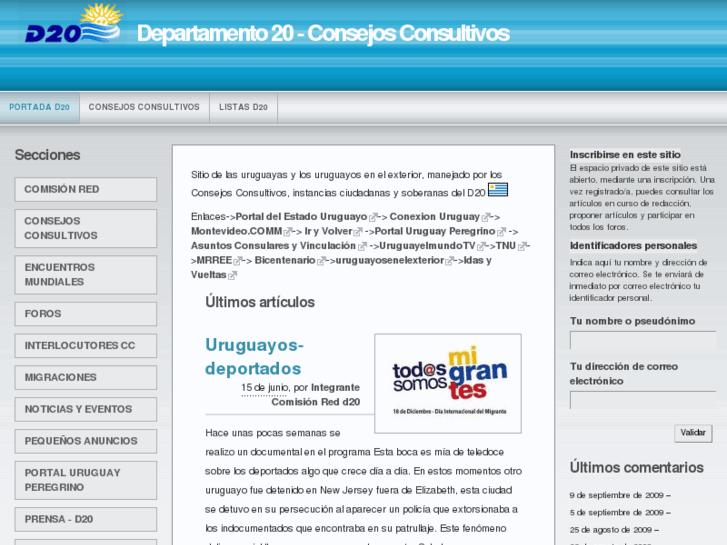Click external-link icon after Vueltas
Viewport: 727px width, 545px height.
(x=232, y=276)
